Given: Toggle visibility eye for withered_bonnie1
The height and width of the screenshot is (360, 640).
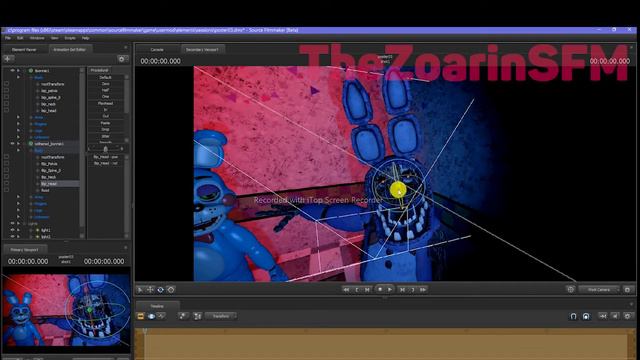Looking at the screenshot, I should pyautogui.click(x=12, y=144).
